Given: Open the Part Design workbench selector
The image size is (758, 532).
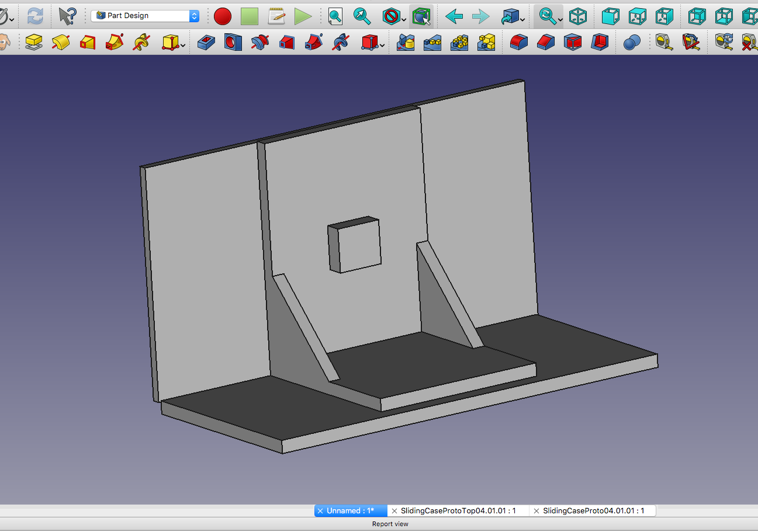Looking at the screenshot, I should [144, 16].
